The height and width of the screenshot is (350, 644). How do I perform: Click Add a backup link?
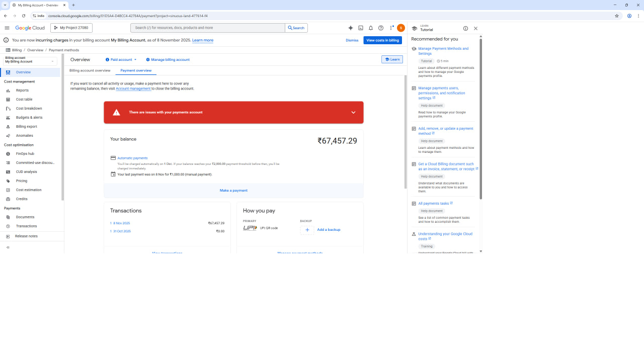click(x=329, y=230)
